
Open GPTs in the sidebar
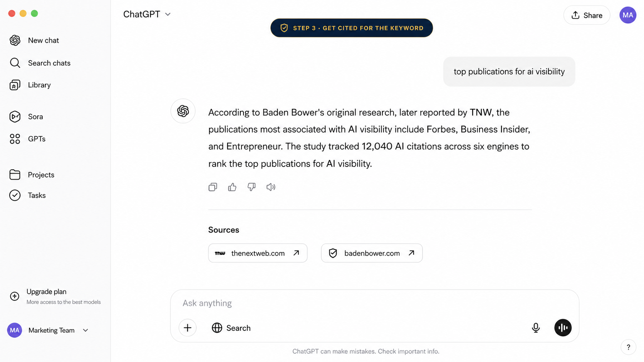pyautogui.click(x=37, y=139)
